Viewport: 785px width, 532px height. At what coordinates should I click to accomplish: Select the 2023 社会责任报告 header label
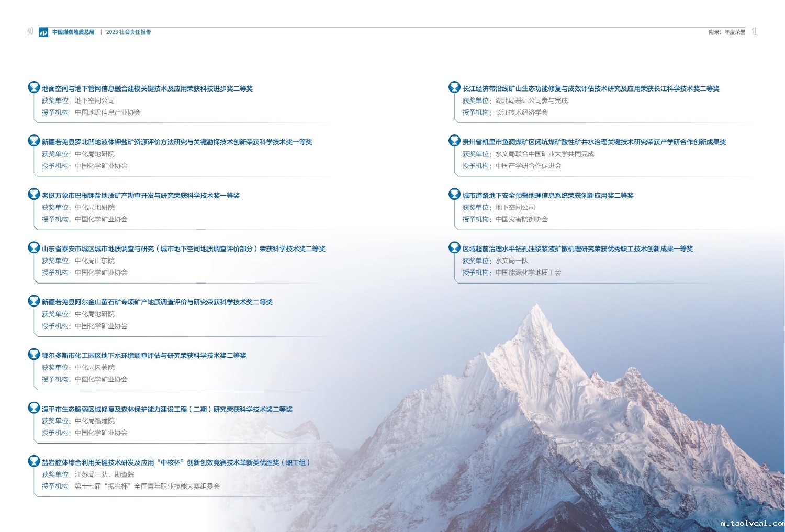[128, 32]
